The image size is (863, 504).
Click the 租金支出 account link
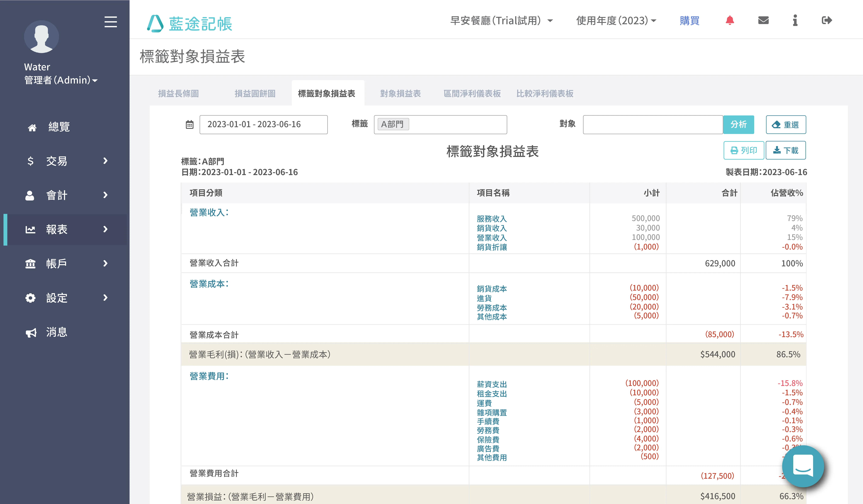(492, 394)
